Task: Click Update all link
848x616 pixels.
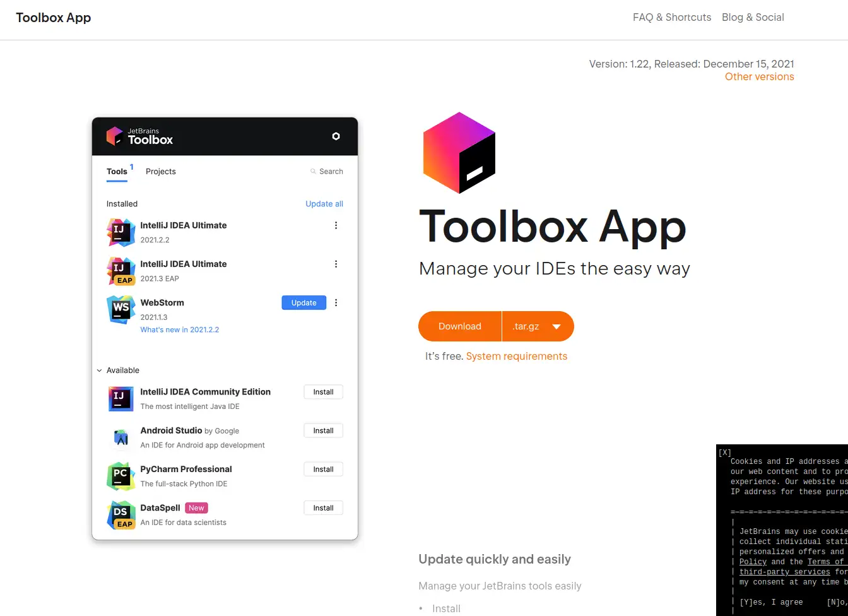Action: [324, 204]
